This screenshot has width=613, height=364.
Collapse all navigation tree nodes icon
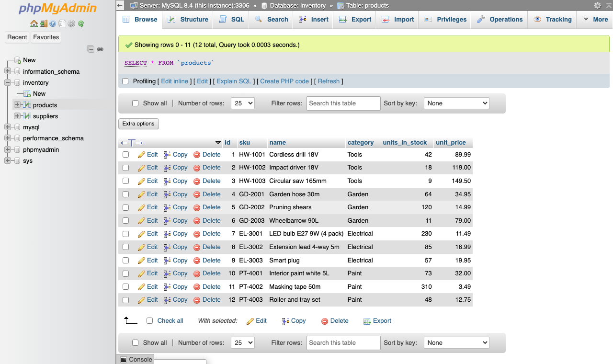(91, 49)
